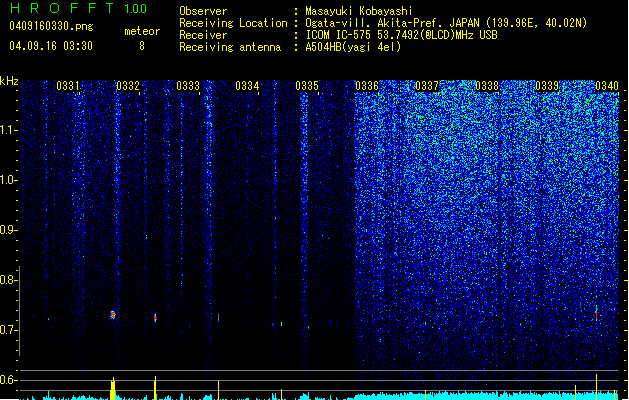Click the 0331 time marker
The width and height of the screenshot is (629, 400).
67,86
